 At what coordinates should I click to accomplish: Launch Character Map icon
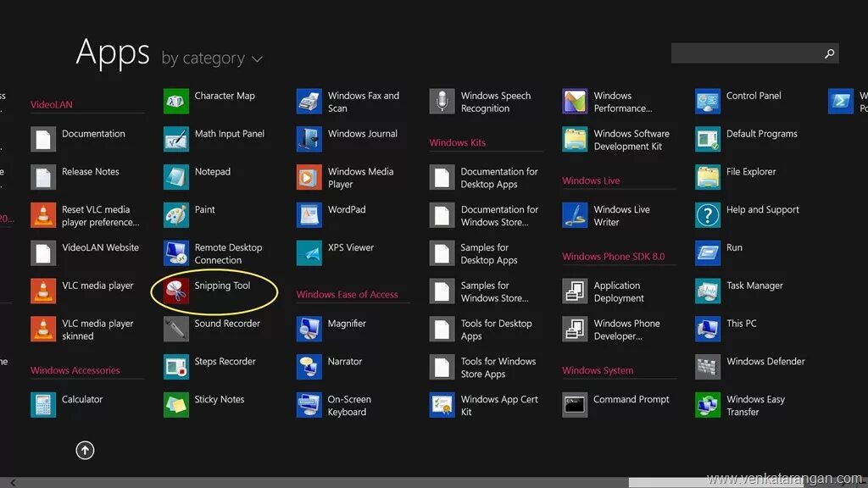(176, 102)
